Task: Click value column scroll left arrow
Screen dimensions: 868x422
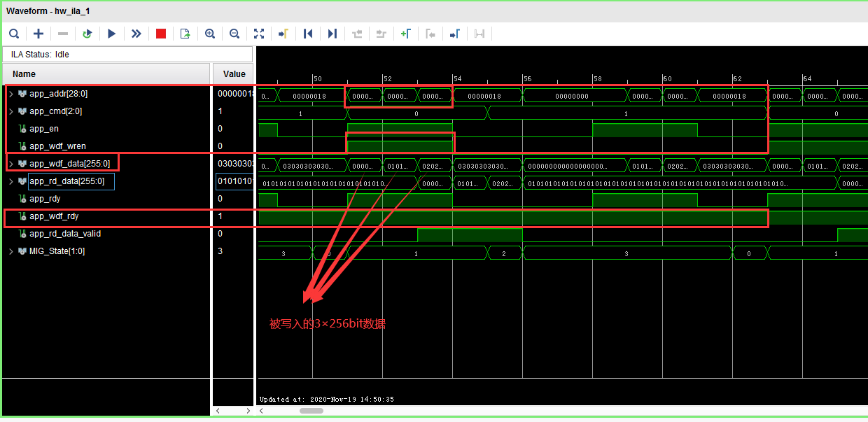Action: (x=217, y=411)
